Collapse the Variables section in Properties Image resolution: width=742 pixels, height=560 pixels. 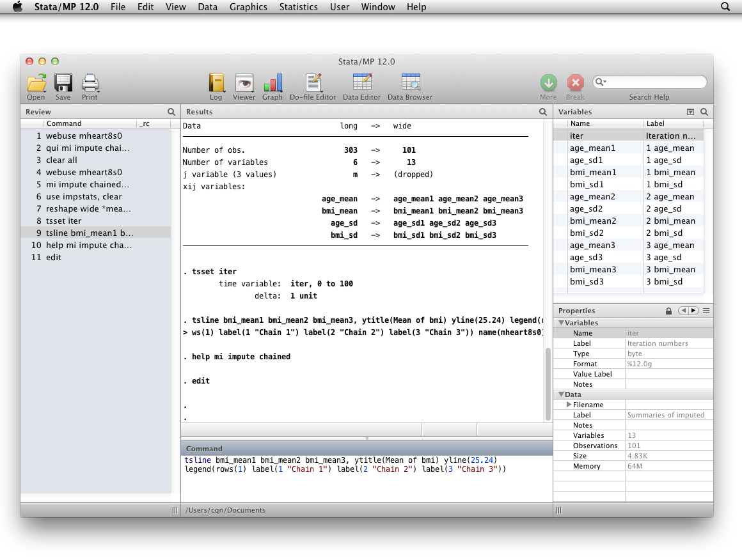(x=561, y=323)
